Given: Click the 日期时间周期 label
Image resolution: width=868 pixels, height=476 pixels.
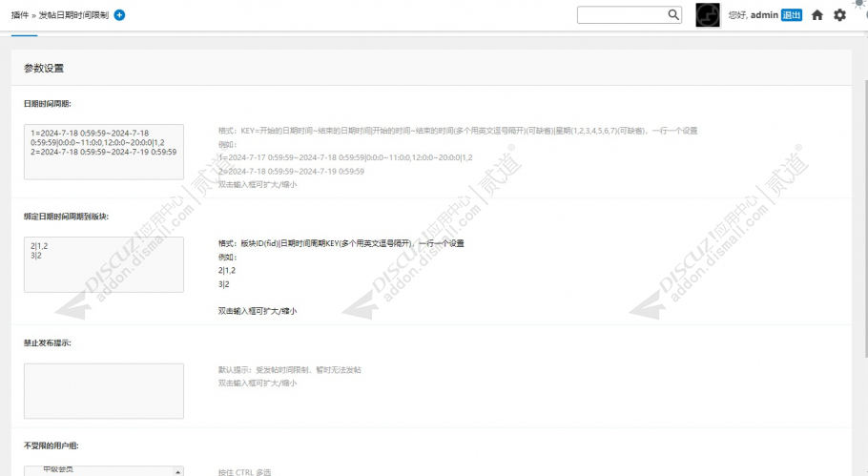Looking at the screenshot, I should tap(47, 104).
